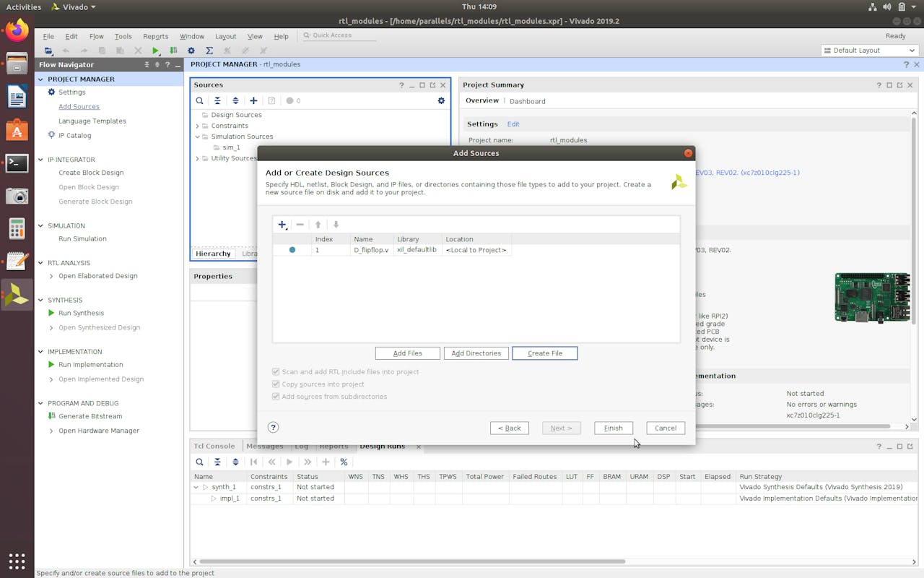Click the add file plus icon in dialog
The width and height of the screenshot is (924, 578).
[x=282, y=225]
